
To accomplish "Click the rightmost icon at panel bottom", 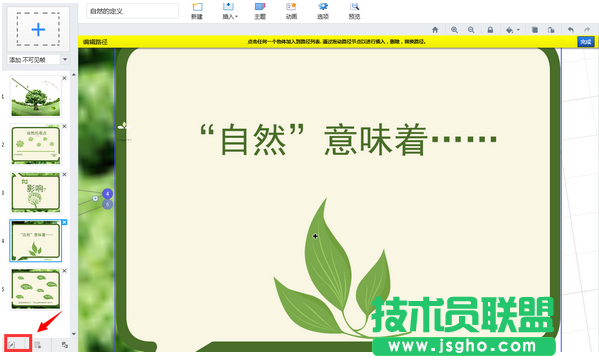I will (65, 345).
